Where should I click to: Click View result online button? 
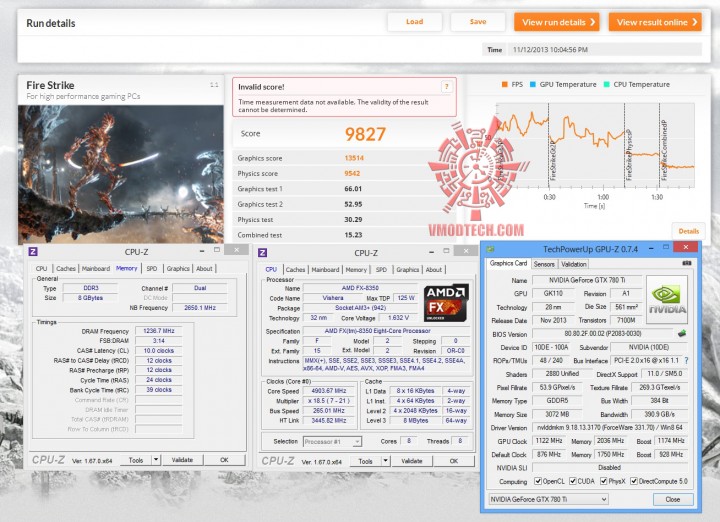(x=655, y=22)
